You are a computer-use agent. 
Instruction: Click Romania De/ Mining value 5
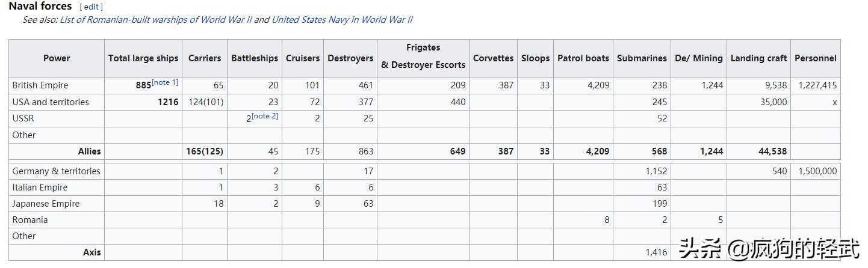pos(721,220)
